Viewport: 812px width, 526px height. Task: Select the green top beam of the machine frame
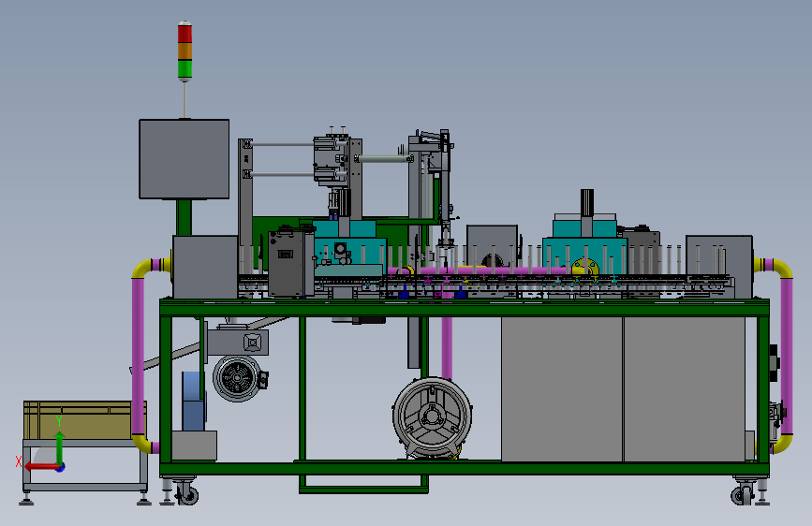(x=465, y=309)
